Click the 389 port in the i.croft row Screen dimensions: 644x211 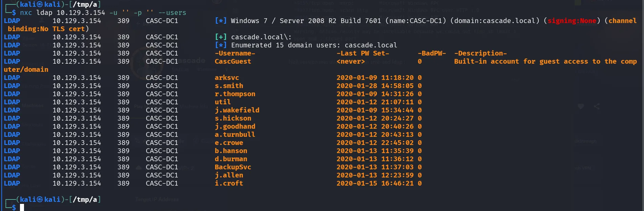pyautogui.click(x=123, y=183)
